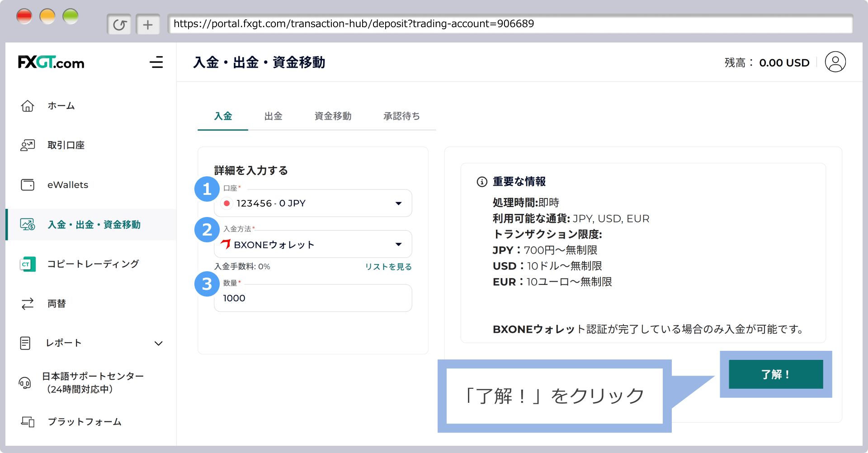
Task: Toggle the sidebar with the hamburger icon
Action: point(156,63)
